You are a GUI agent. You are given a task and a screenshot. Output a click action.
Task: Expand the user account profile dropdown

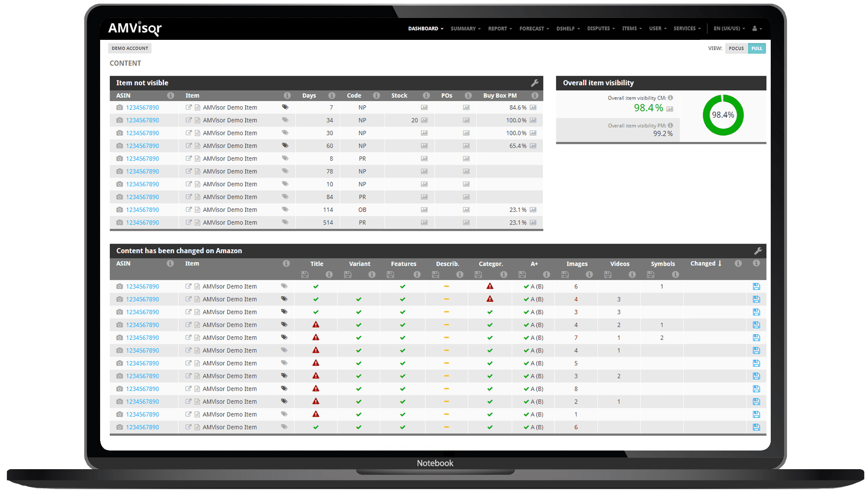757,28
